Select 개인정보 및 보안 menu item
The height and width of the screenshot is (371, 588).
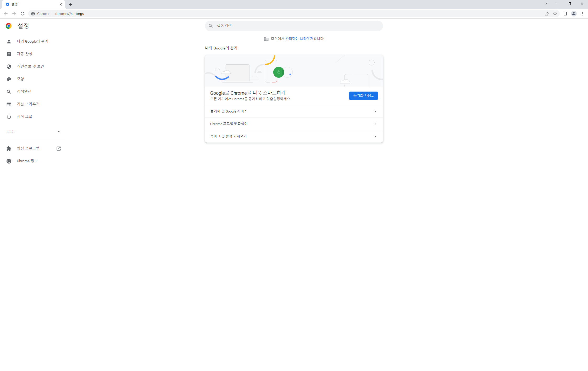tap(30, 66)
